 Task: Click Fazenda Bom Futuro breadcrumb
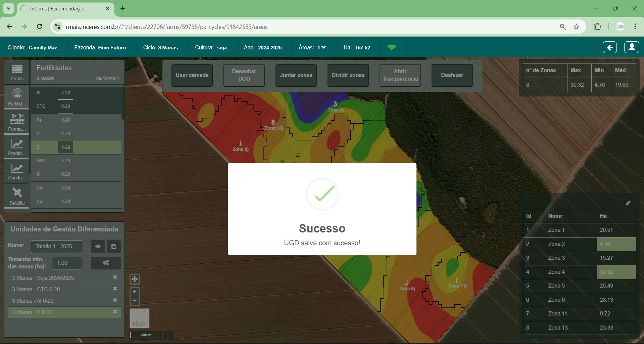click(100, 47)
